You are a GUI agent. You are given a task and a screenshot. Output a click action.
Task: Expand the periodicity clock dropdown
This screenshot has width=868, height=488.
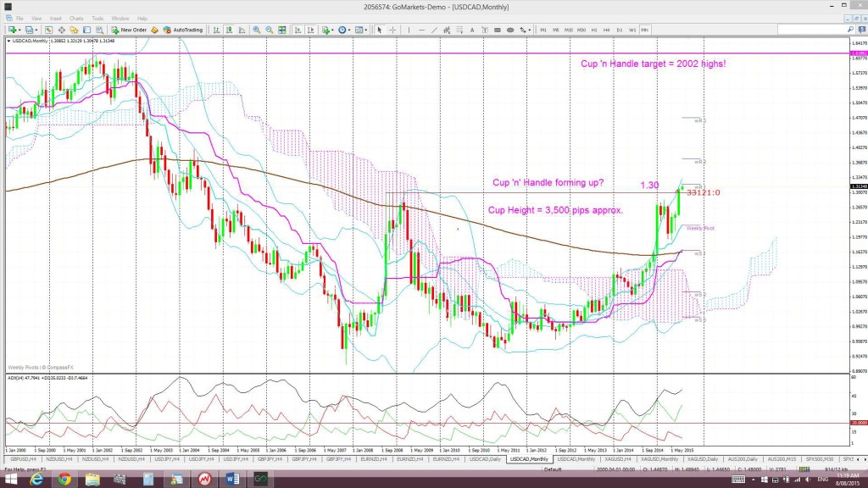pos(349,30)
